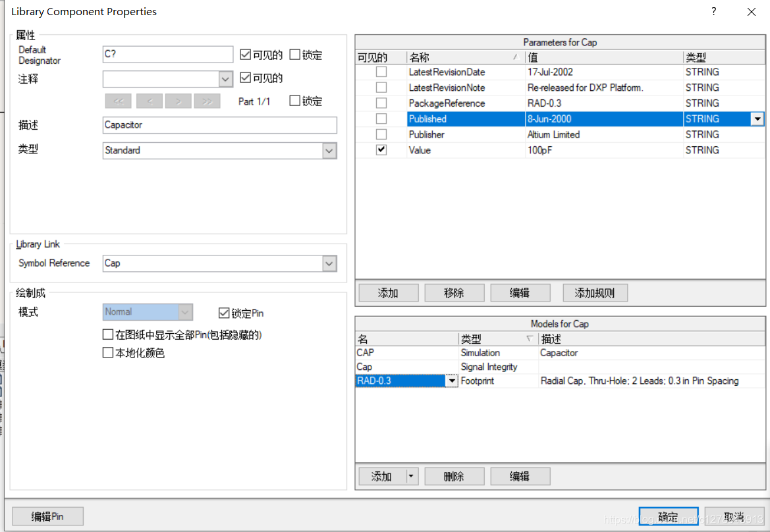Screen dimensions: 770x532
Task: Click into the 描述 Capacitor text field
Action: pyautogui.click(x=220, y=125)
